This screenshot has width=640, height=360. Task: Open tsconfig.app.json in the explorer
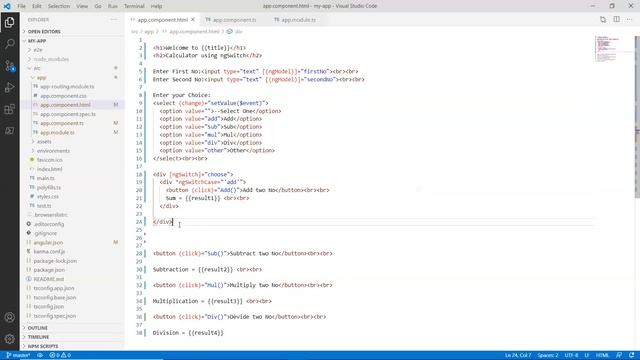coord(54,288)
